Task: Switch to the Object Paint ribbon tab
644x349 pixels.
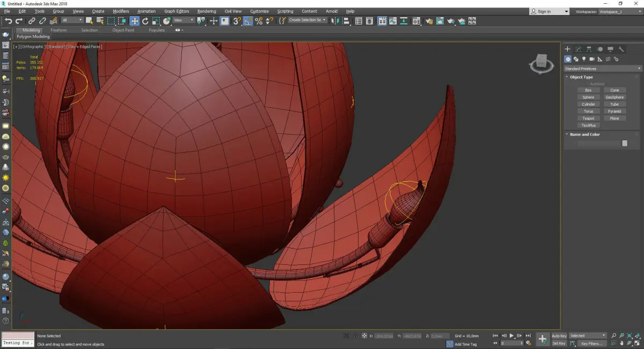Action: pyautogui.click(x=123, y=30)
